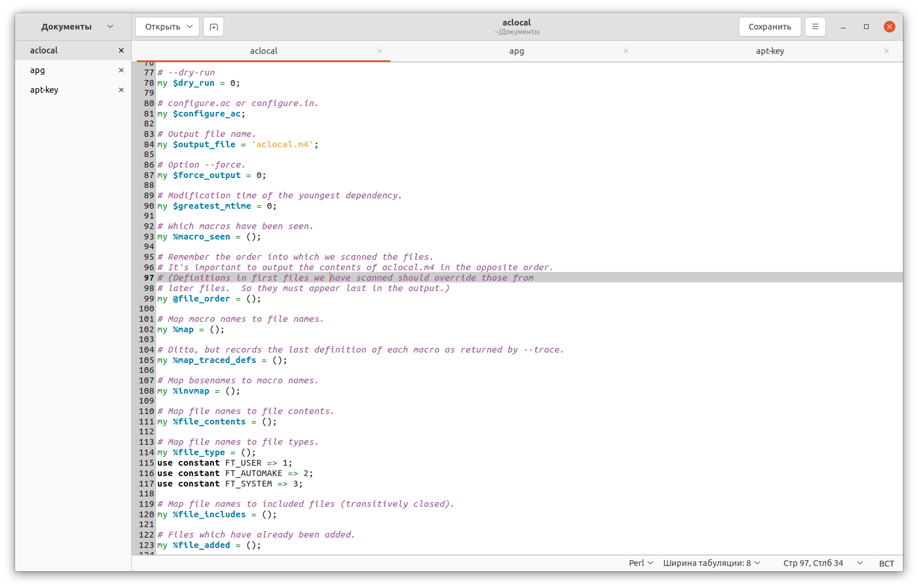Switch to the apg tab
The width and height of the screenshot is (918, 588).
pyautogui.click(x=516, y=51)
